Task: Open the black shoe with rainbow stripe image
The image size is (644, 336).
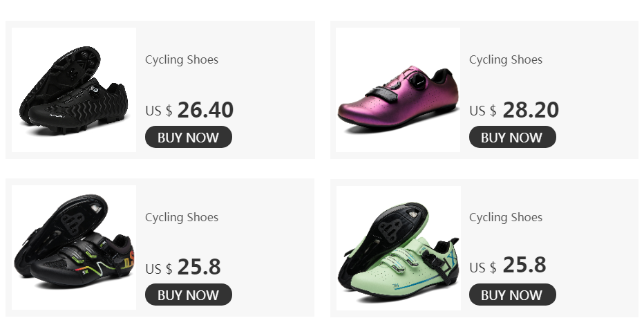Action: click(x=74, y=248)
